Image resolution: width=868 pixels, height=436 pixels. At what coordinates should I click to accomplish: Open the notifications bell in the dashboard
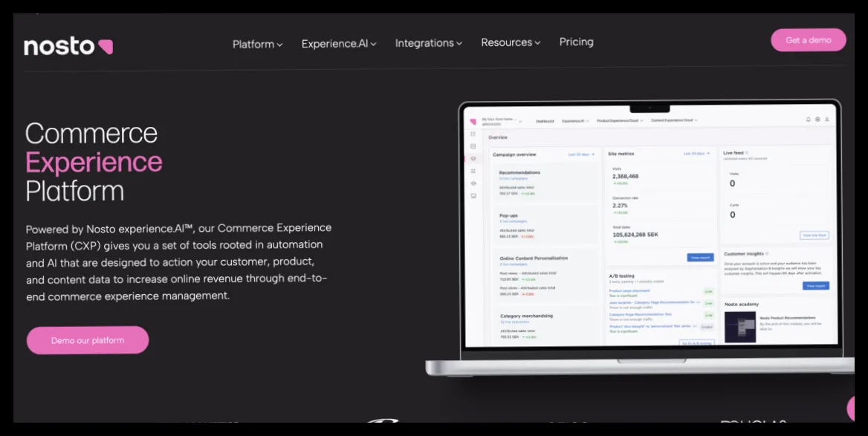coord(809,120)
